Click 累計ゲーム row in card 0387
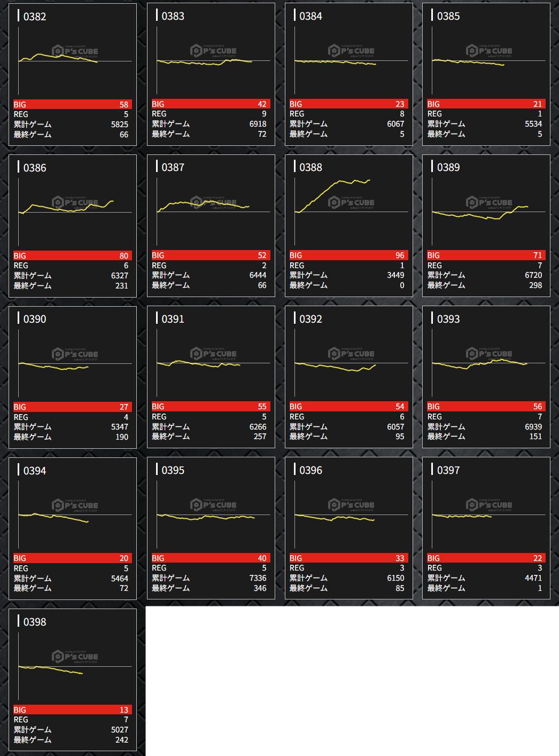This screenshot has height=756, width=559. [x=211, y=275]
